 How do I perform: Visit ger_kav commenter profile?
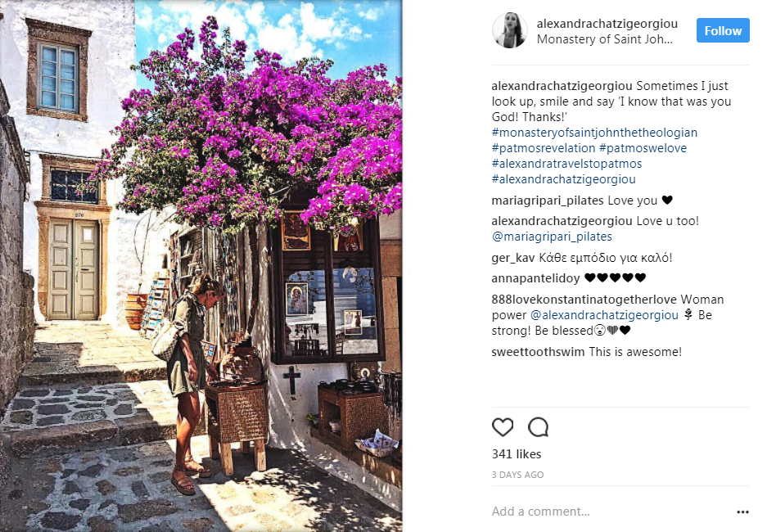click(x=513, y=258)
